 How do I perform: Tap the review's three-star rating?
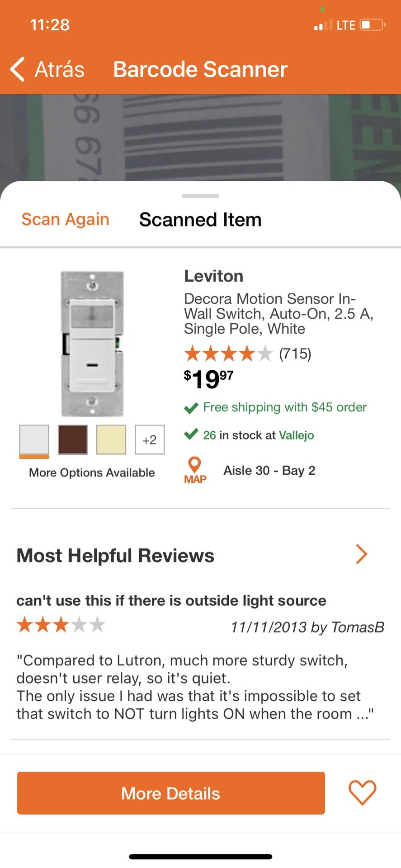coord(61,626)
